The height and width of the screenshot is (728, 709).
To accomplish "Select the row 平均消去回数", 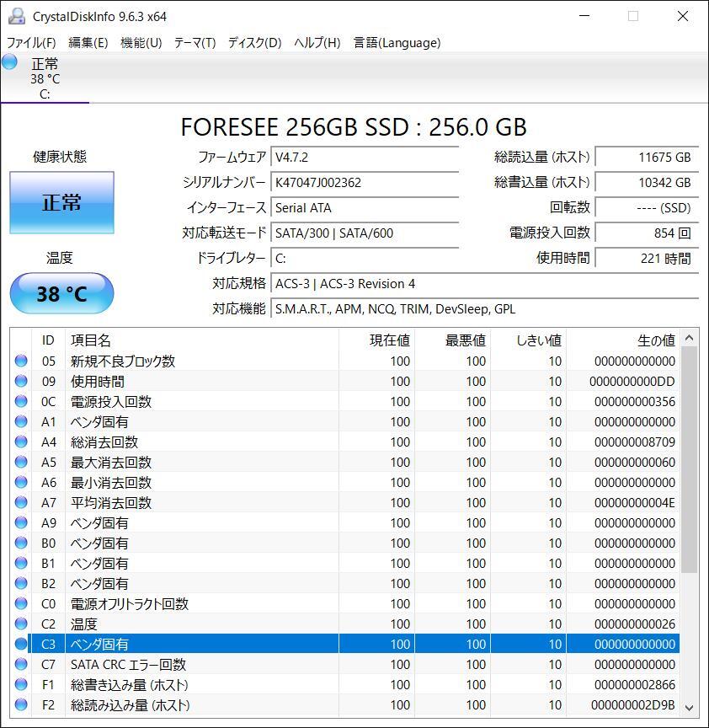I will pyautogui.click(x=345, y=502).
